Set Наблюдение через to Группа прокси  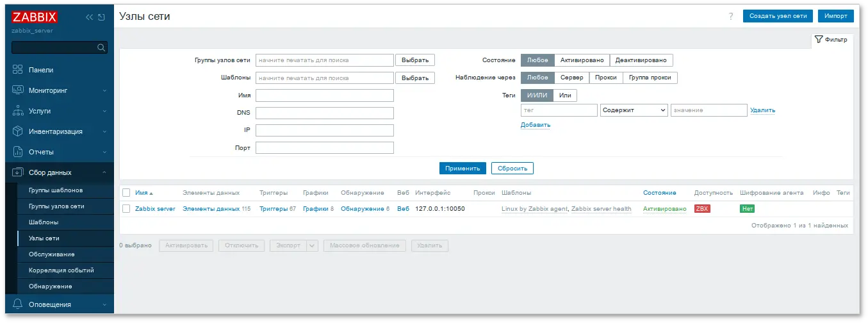pyautogui.click(x=650, y=78)
